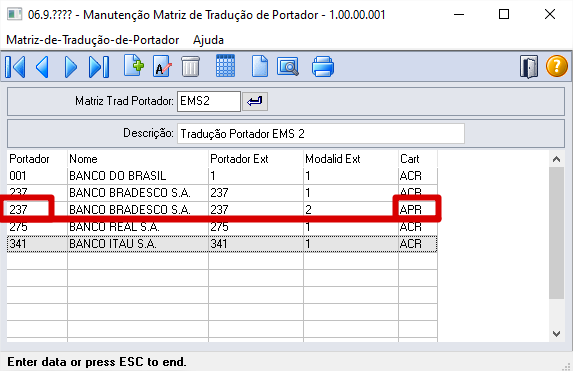Go to the first record
Screen dimensions: 573x371
(x=15, y=67)
